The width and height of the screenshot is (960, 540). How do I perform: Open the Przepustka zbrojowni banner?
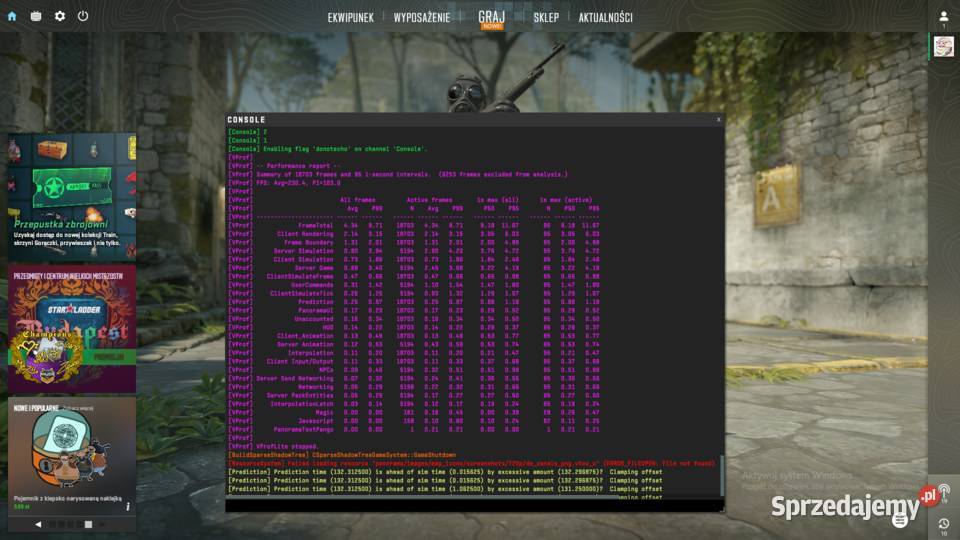click(72, 197)
